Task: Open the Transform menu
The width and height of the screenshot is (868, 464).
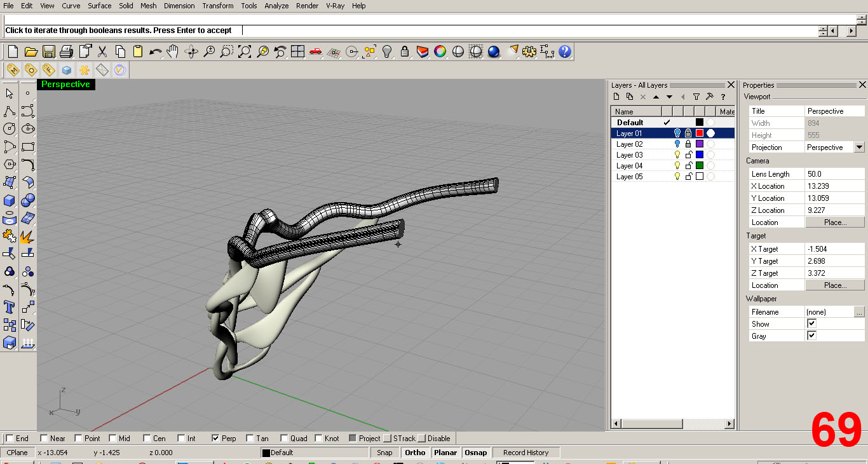Action: coord(218,6)
